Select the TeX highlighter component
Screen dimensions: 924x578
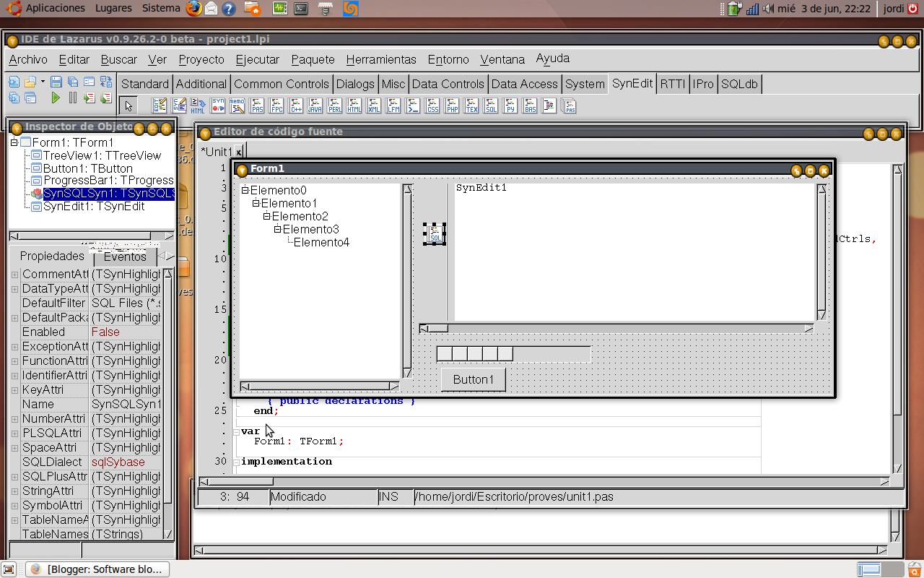[471, 106]
